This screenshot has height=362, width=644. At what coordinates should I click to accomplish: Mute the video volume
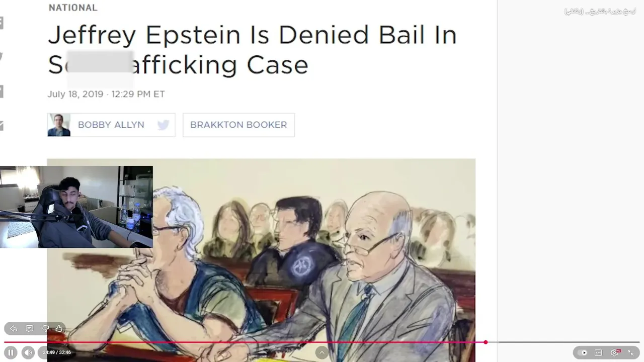pyautogui.click(x=28, y=352)
